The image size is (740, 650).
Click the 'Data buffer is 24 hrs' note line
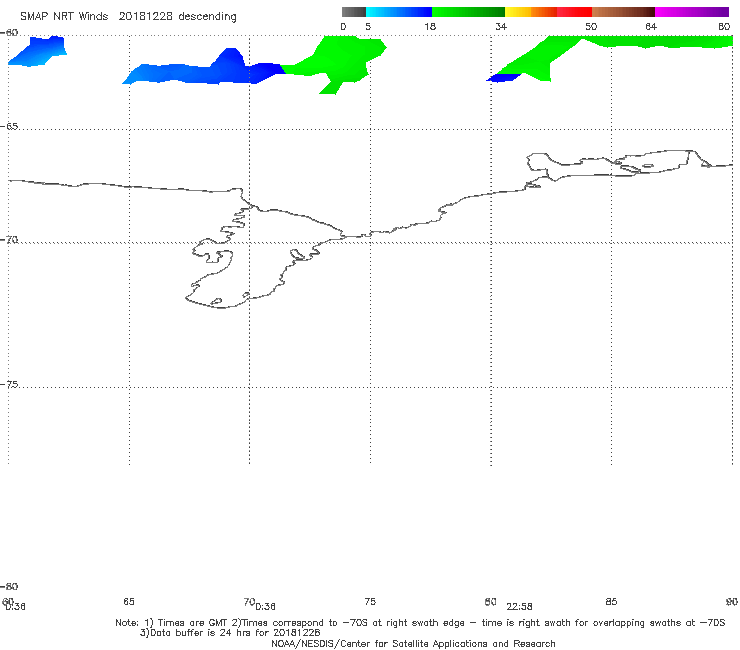pos(230,633)
